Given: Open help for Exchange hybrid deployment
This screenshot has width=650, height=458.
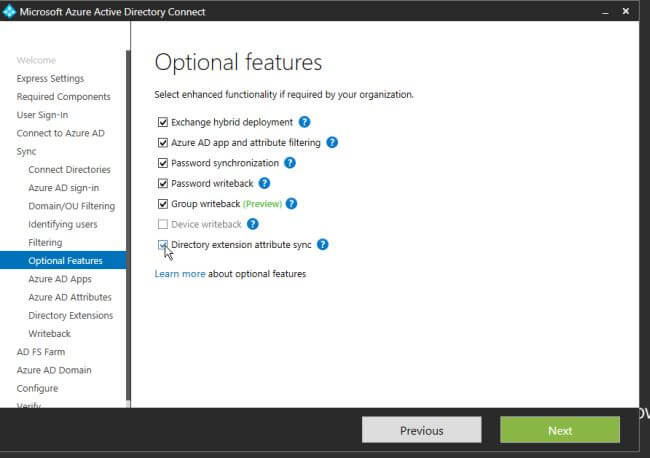Looking at the screenshot, I should pos(304,122).
